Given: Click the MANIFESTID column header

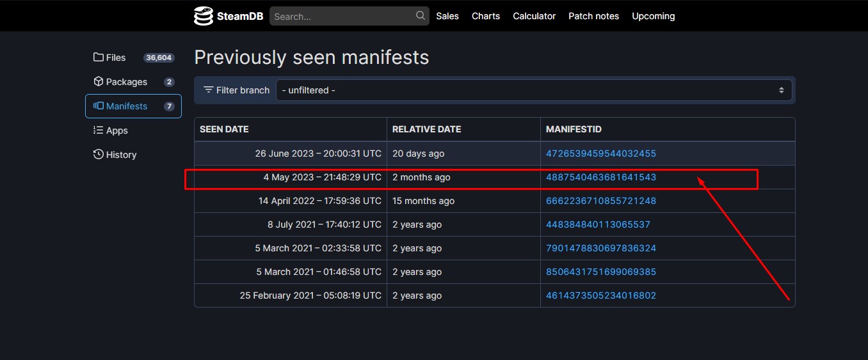Looking at the screenshot, I should 668,129.
